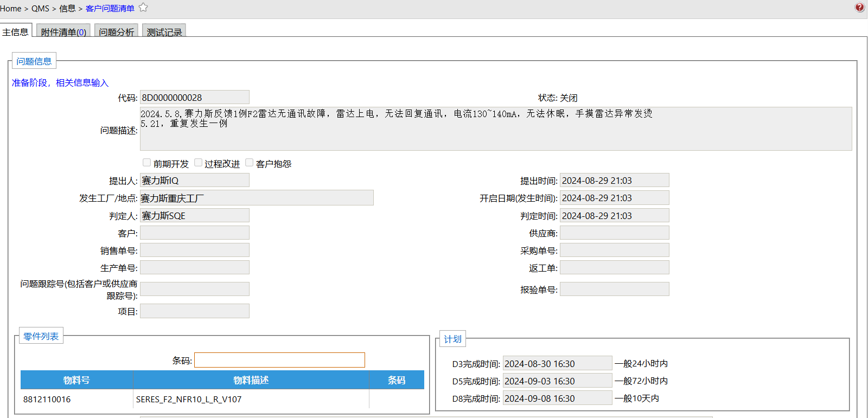Image resolution: width=868 pixels, height=418 pixels.
Task: Open the 测试记录 tab
Action: pos(164,31)
